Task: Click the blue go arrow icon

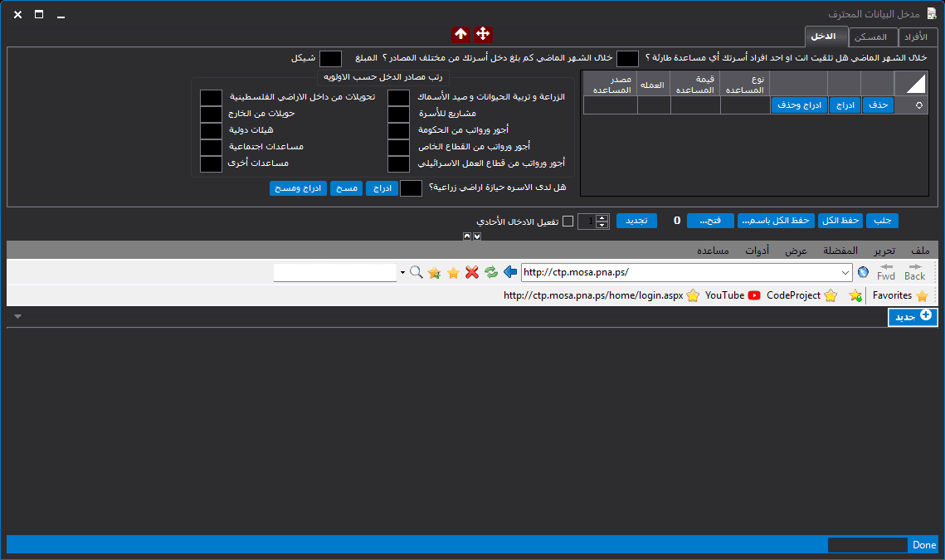Action: [x=510, y=272]
